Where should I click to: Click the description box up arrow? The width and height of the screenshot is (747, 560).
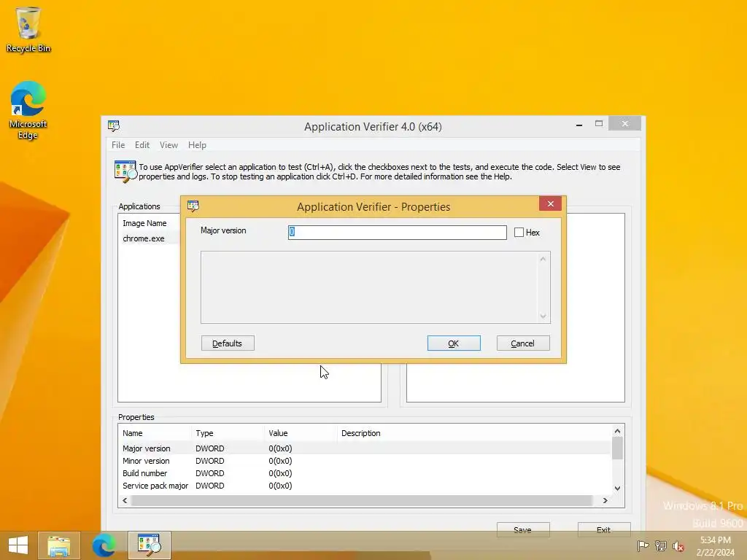[x=543, y=259]
